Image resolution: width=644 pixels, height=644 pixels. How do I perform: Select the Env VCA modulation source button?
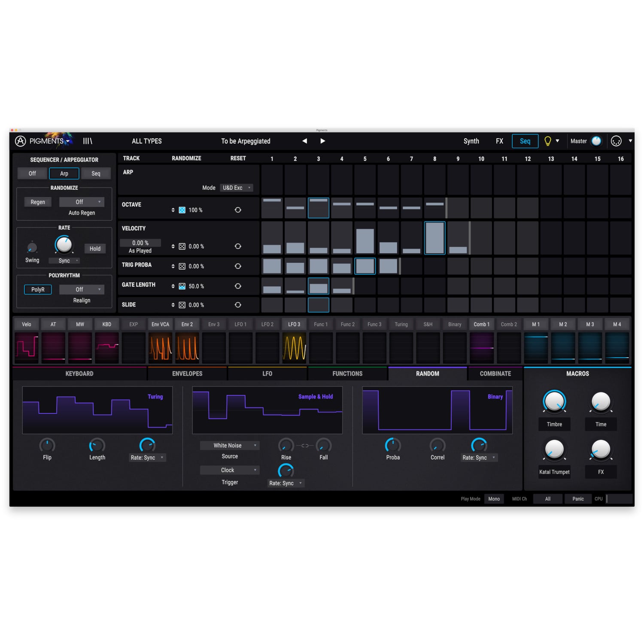point(160,324)
